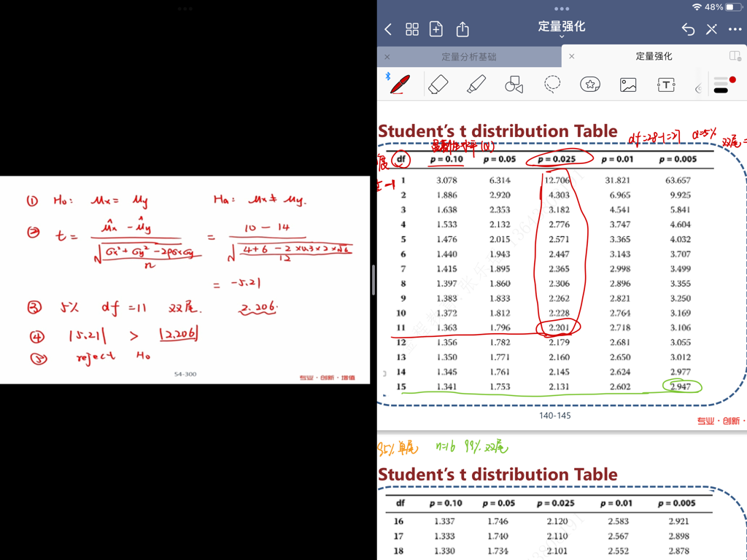
Task: Choose the shapes tool
Action: pos(514,85)
